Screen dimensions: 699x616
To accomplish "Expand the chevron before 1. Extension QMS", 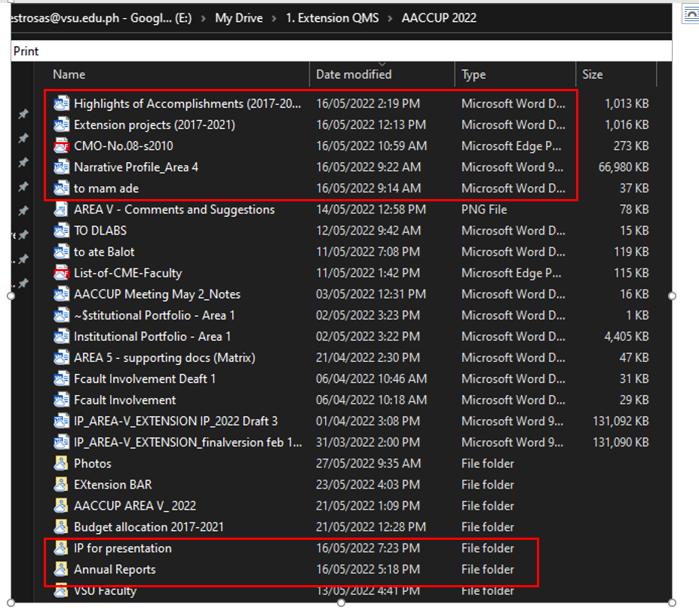I will pos(274,18).
